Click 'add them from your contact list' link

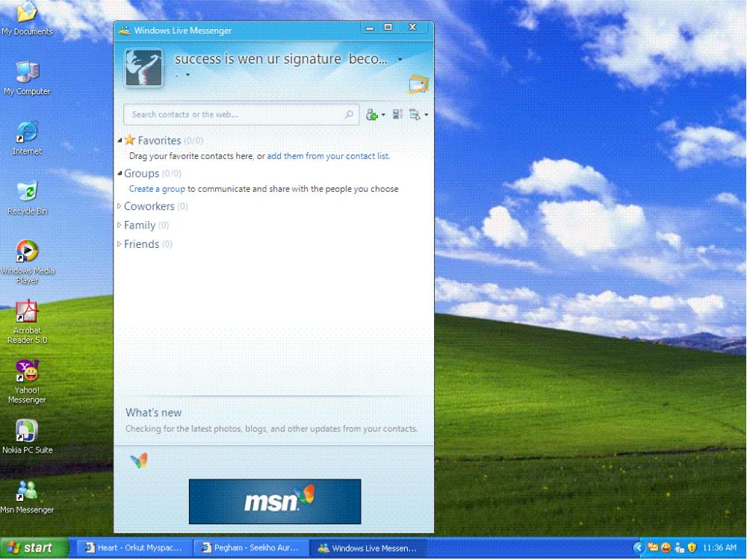(328, 156)
